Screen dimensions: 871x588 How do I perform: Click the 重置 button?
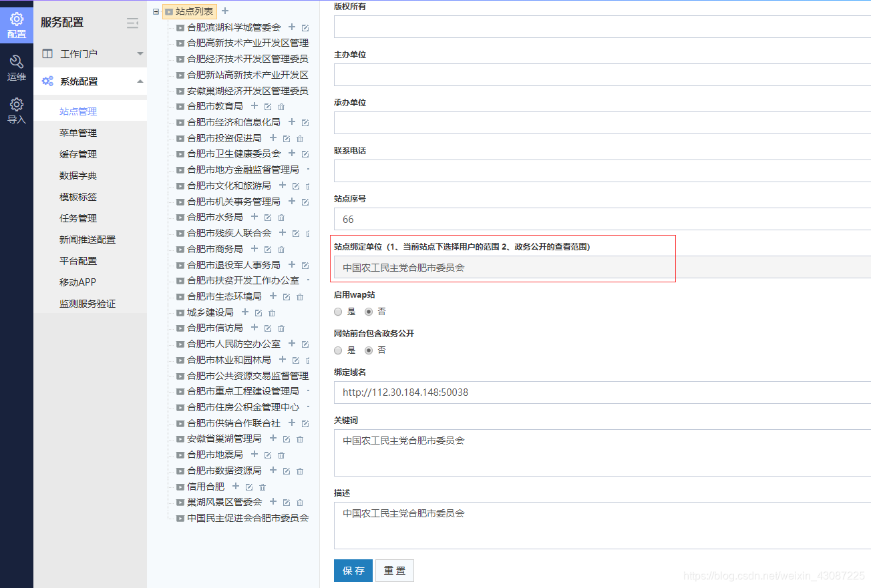pyautogui.click(x=395, y=571)
